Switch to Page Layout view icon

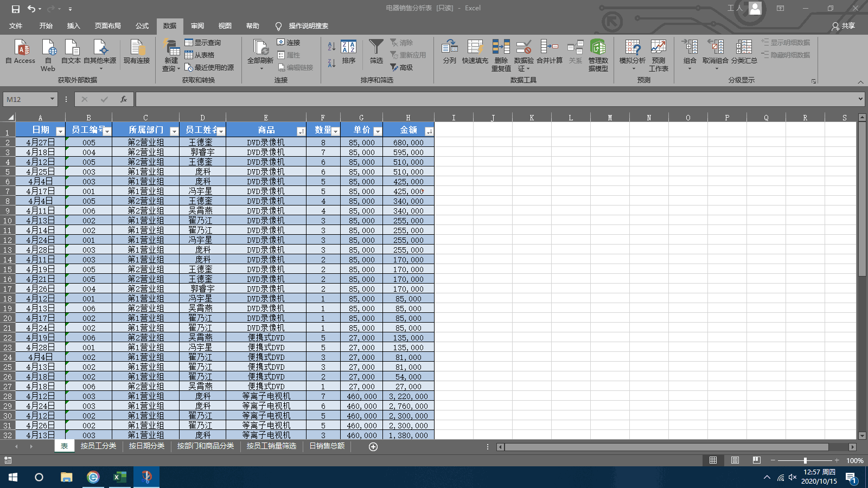735,460
